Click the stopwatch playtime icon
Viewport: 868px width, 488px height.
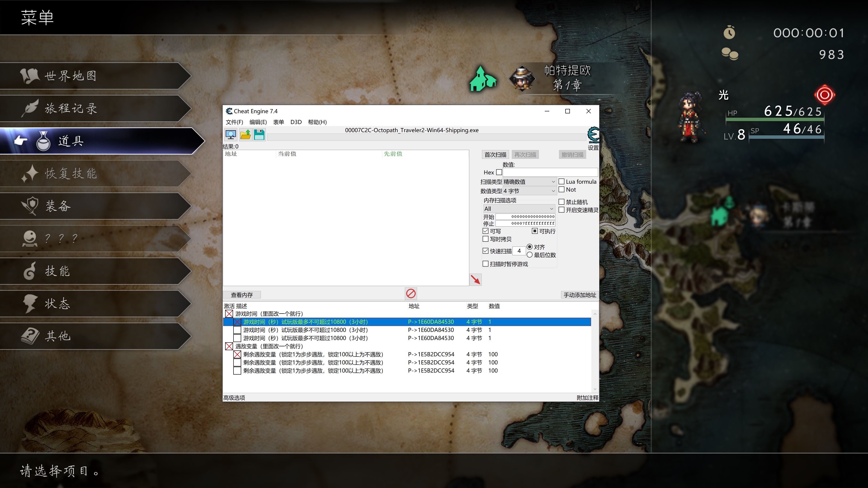pos(729,32)
